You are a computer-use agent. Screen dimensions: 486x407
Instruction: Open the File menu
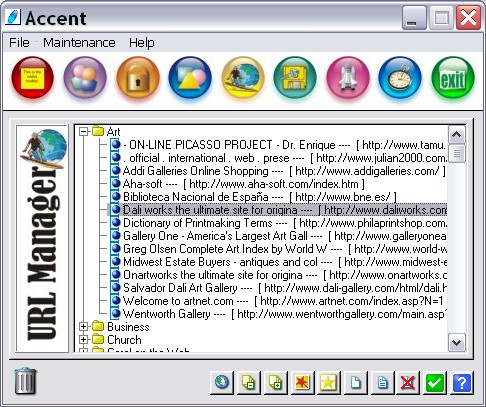19,43
